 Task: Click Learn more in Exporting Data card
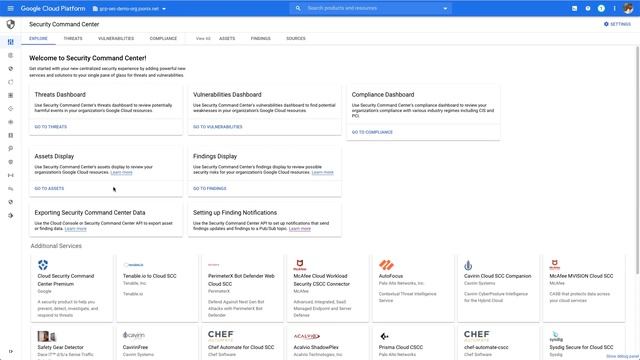76,229
